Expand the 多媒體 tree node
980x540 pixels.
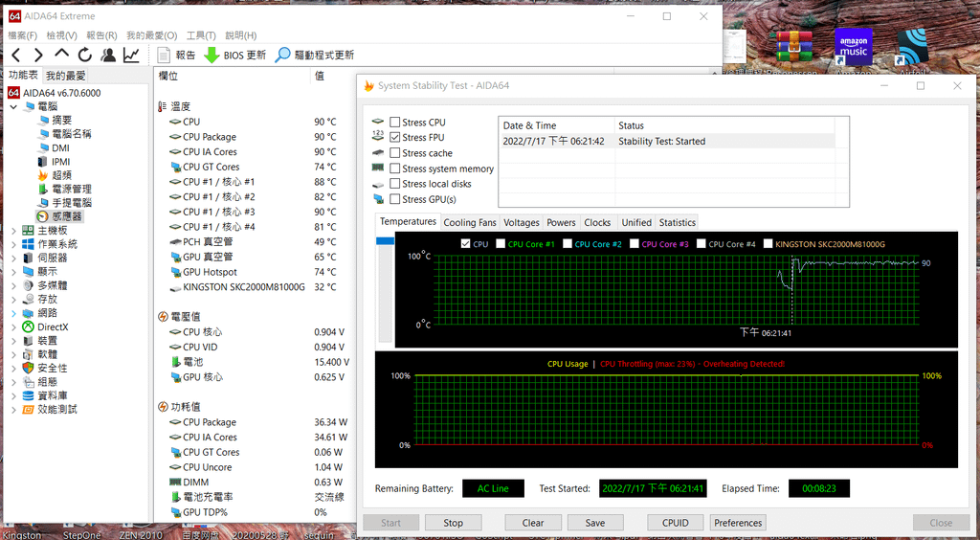point(13,285)
